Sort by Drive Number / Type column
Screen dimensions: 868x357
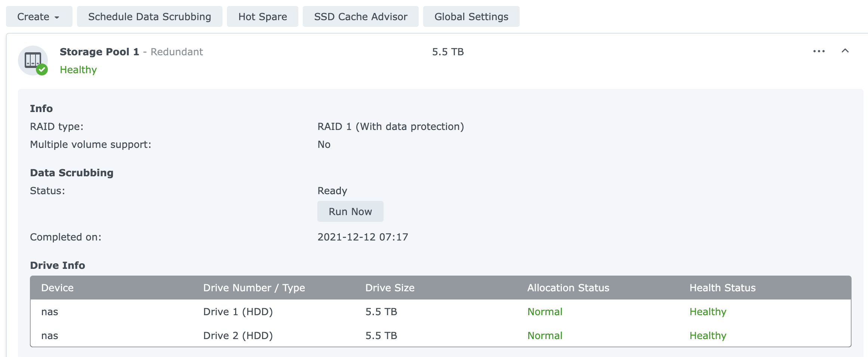coord(254,288)
